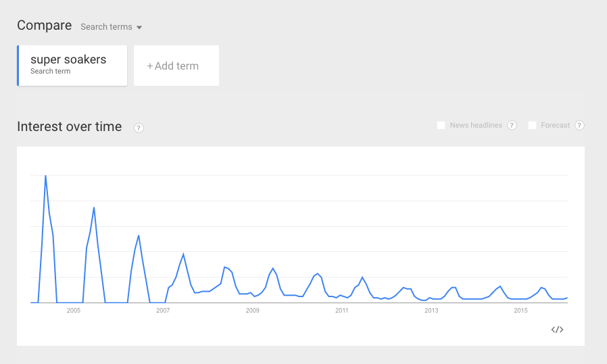Click the Compare heading
The width and height of the screenshot is (607, 364).
pos(44,26)
